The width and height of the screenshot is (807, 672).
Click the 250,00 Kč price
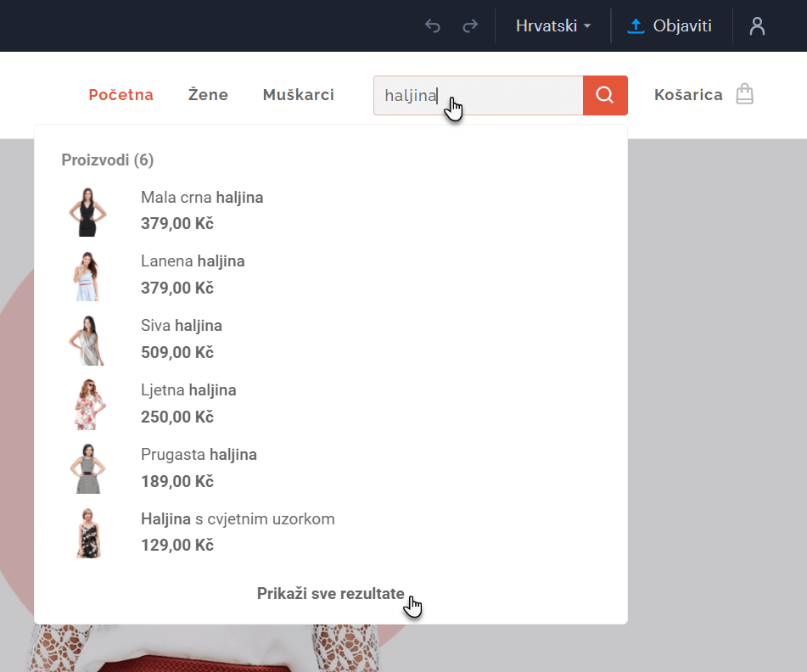coord(177,417)
